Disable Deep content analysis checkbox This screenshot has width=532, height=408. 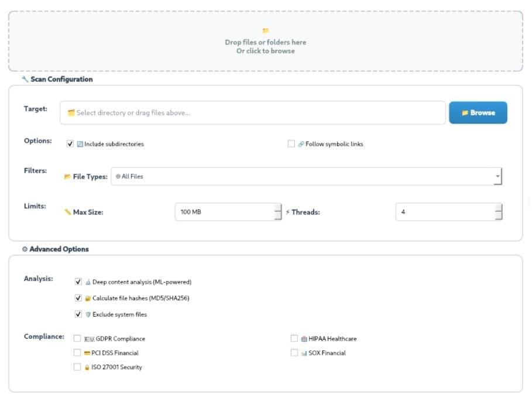(78, 282)
